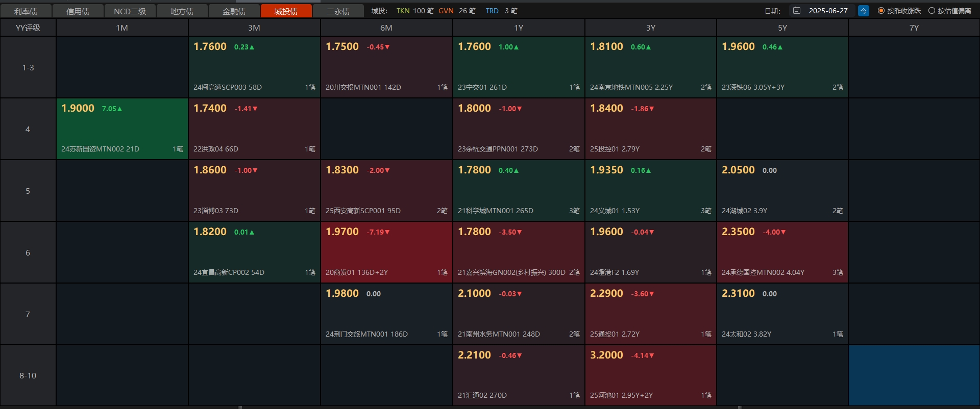Open the 25投控01 2.79Y cell
980x409 pixels.
(x=651, y=129)
